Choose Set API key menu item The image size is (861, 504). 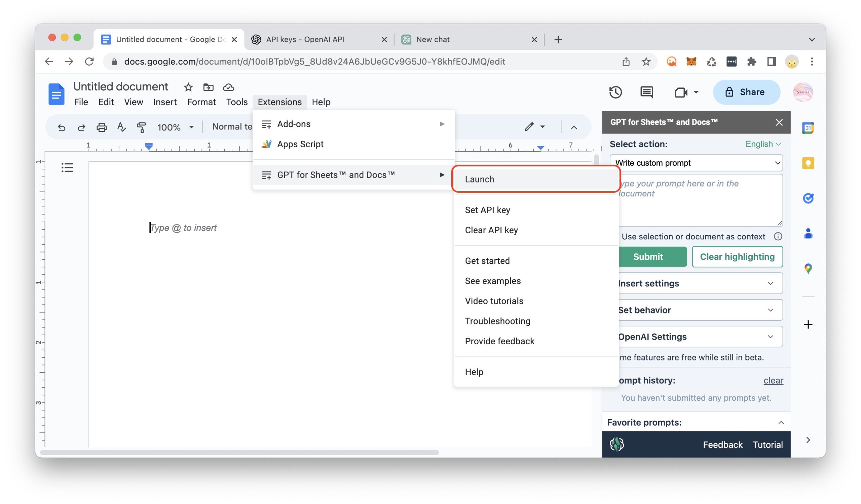(487, 210)
